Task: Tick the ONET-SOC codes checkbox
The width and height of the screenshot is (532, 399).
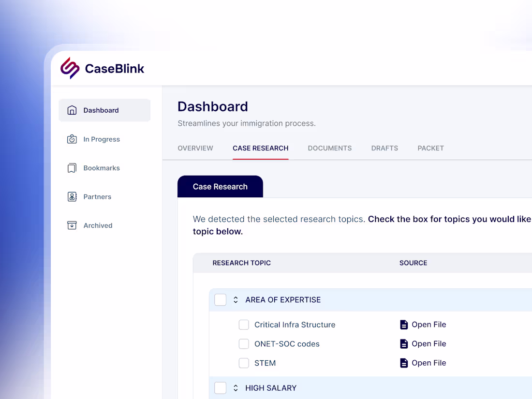Action: (244, 344)
